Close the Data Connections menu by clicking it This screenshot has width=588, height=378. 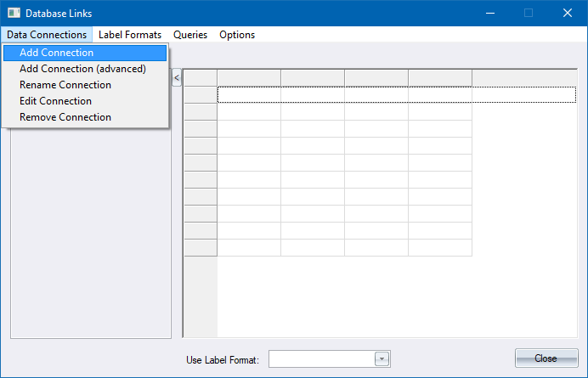pos(47,35)
